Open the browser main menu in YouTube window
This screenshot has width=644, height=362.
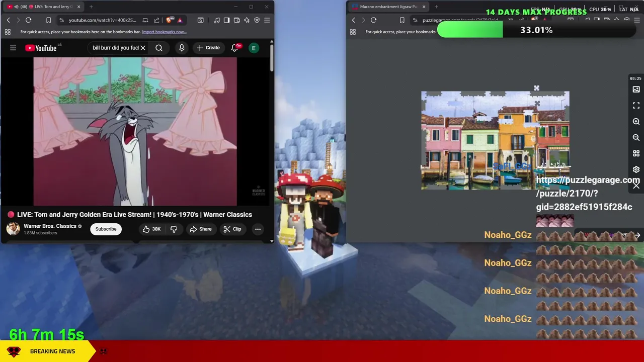point(267,20)
